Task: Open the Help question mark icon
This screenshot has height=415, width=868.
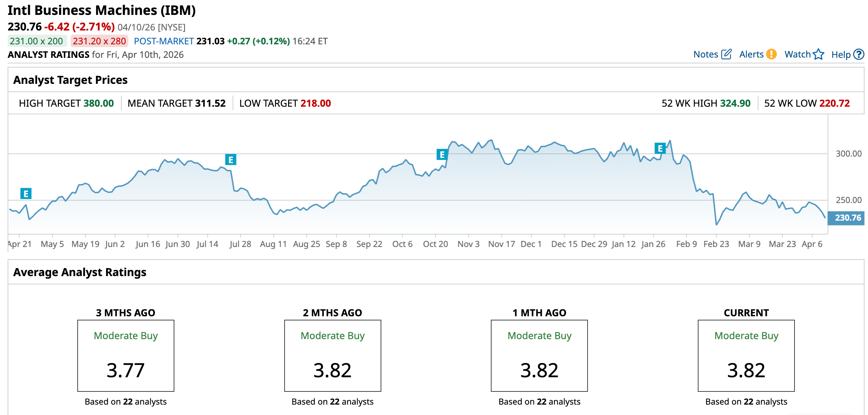Action: click(x=859, y=54)
